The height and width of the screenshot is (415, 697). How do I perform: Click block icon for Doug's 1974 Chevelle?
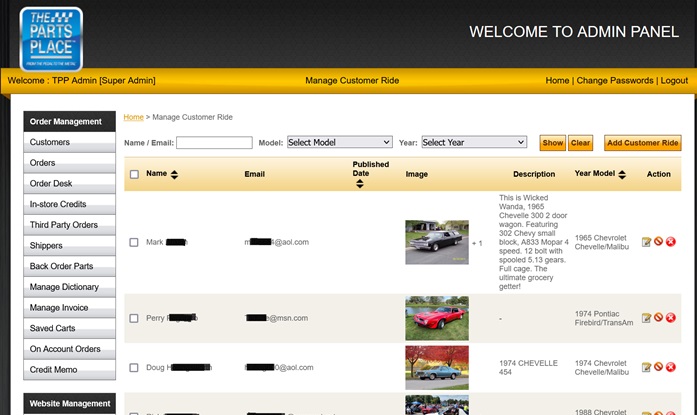658,368
